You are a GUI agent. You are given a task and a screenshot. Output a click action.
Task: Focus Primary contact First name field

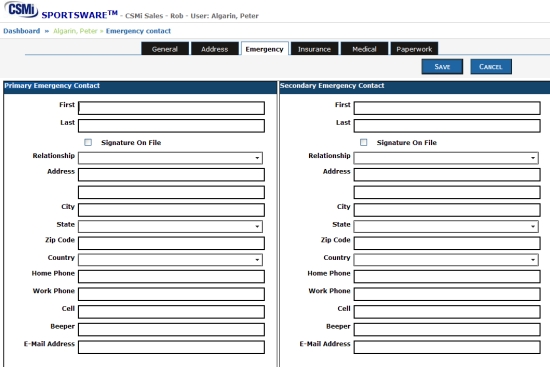click(x=171, y=108)
